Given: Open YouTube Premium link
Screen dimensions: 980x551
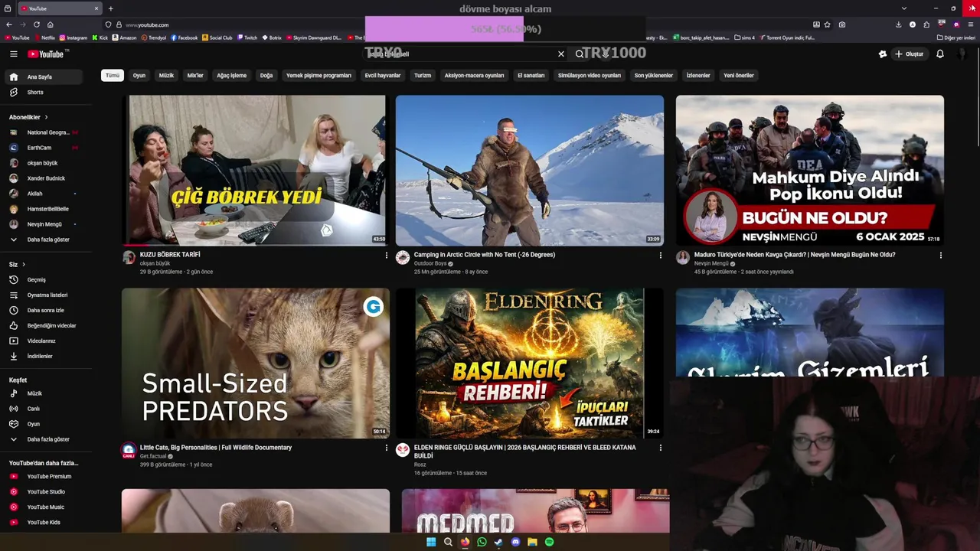Looking at the screenshot, I should tap(44, 477).
